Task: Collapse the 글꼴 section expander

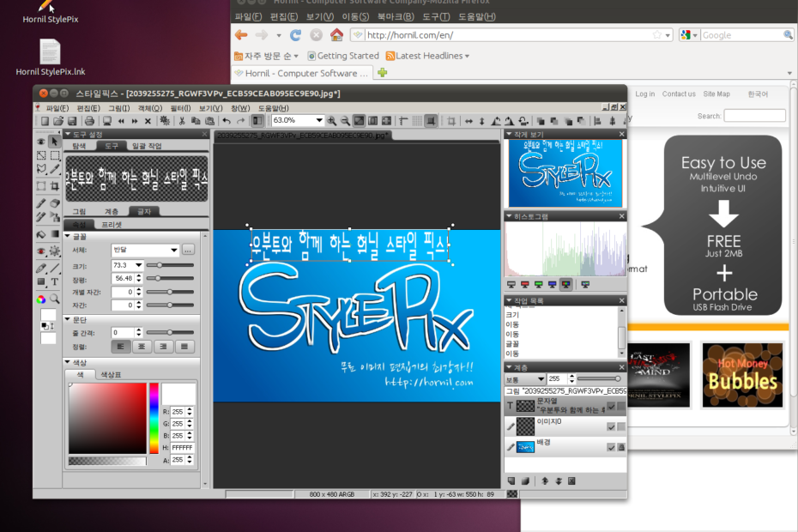Action: pos(68,236)
